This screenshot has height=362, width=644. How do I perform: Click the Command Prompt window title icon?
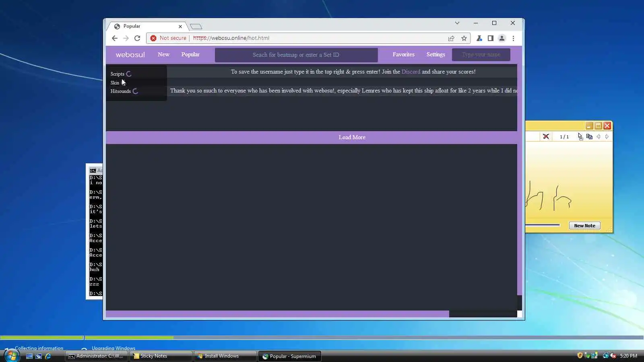coord(93,171)
